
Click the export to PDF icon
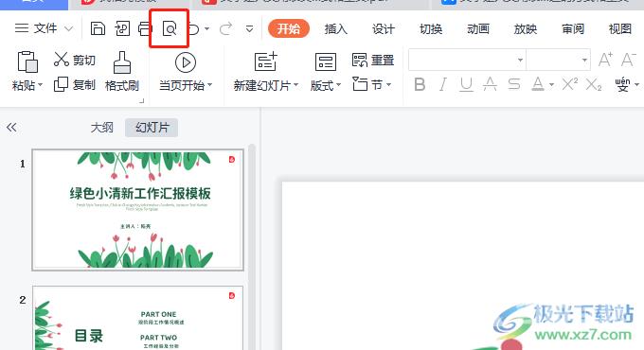pos(122,28)
